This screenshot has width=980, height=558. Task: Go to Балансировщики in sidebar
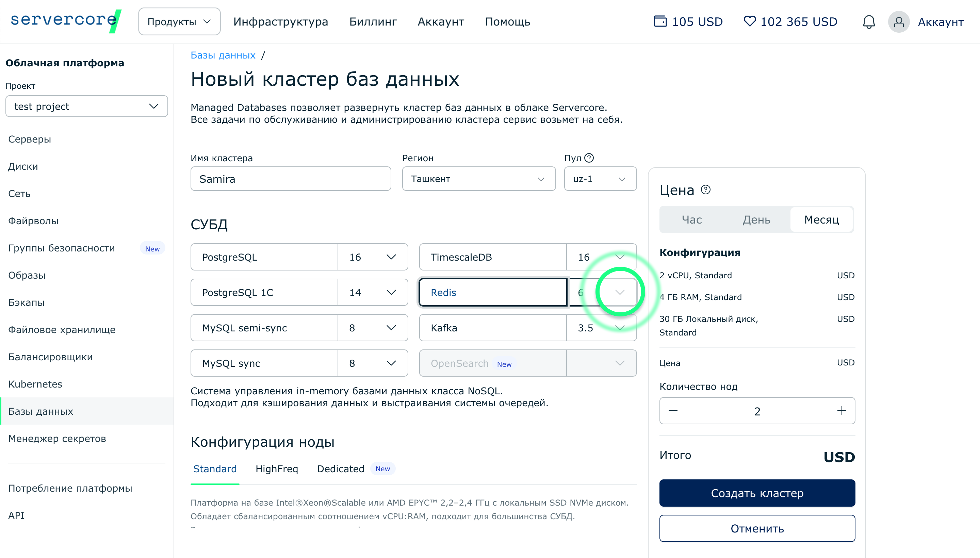point(50,357)
